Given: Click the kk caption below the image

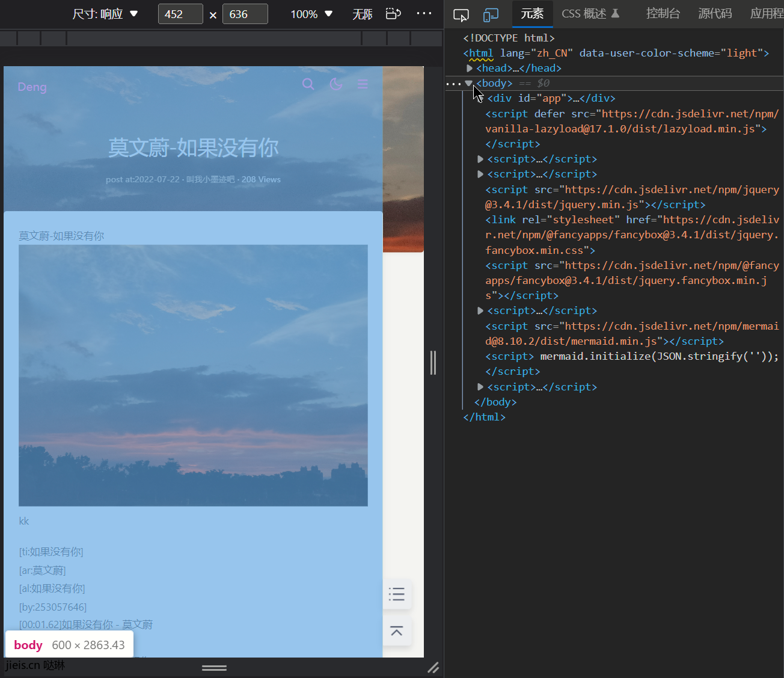Looking at the screenshot, I should click(24, 521).
